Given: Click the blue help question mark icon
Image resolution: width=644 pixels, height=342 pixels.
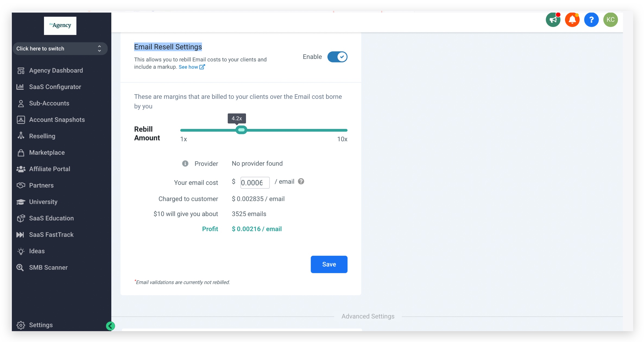Looking at the screenshot, I should [x=591, y=20].
